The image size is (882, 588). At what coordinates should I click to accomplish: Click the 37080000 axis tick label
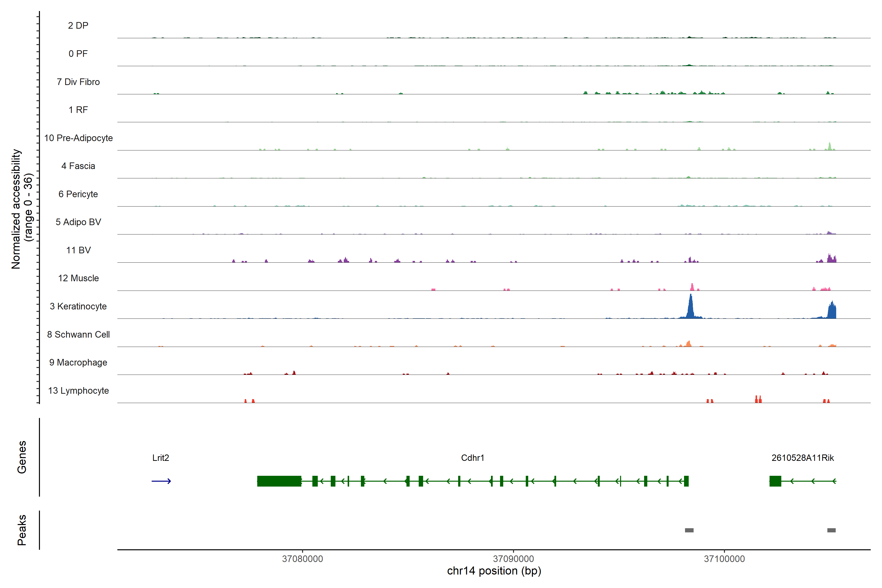pos(302,559)
